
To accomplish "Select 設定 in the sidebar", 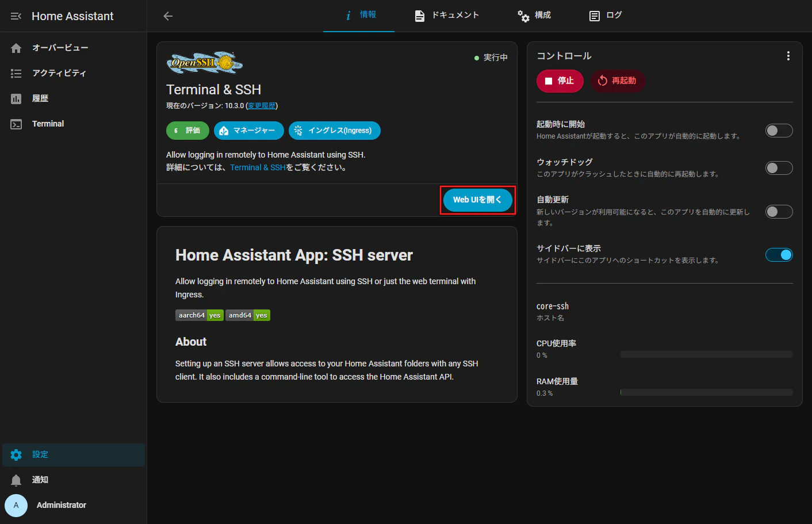I will (x=74, y=454).
